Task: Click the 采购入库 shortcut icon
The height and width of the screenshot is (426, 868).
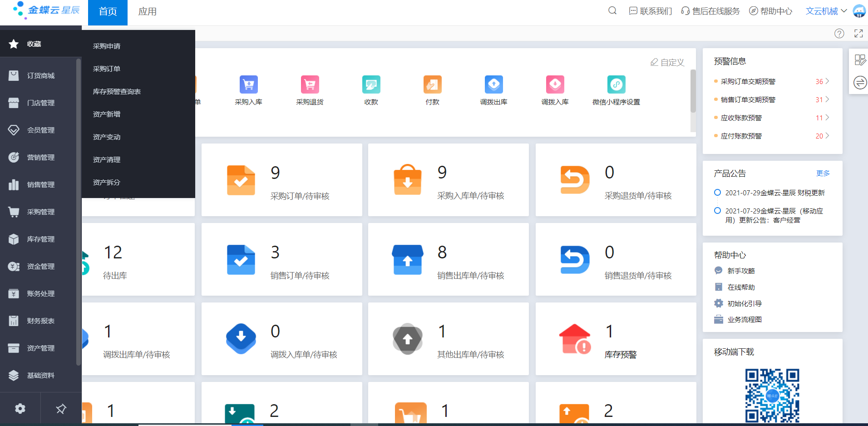Action: tap(248, 85)
